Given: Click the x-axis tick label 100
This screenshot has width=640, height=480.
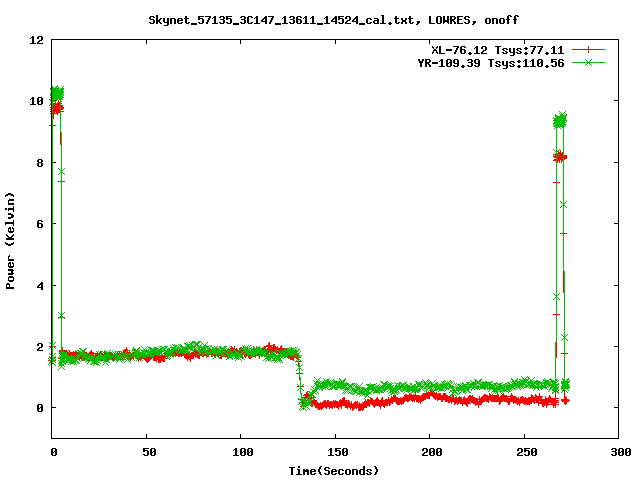Looking at the screenshot, I should tap(243, 452).
